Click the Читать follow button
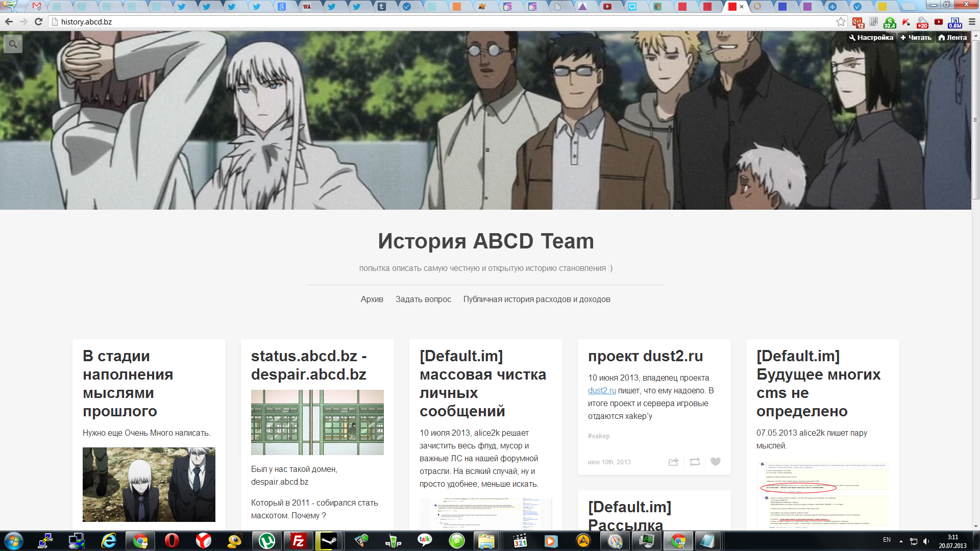This screenshot has width=980, height=551. point(916,37)
